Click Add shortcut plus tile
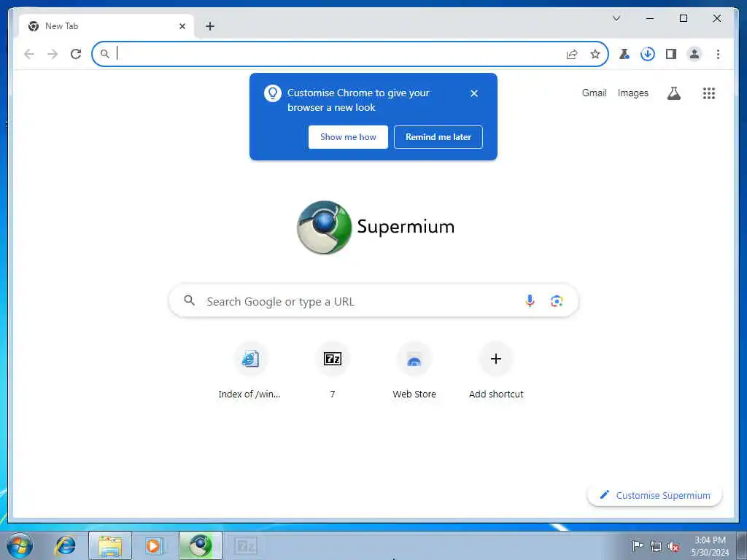The height and width of the screenshot is (560, 747). pos(496,371)
